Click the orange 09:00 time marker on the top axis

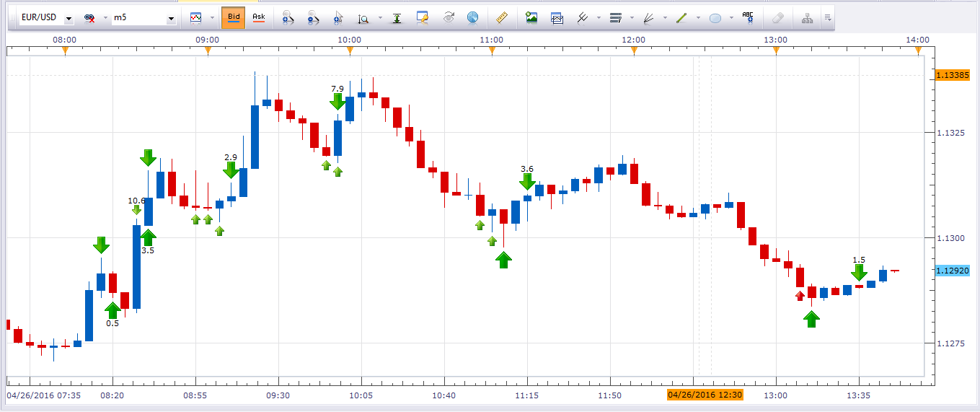208,50
